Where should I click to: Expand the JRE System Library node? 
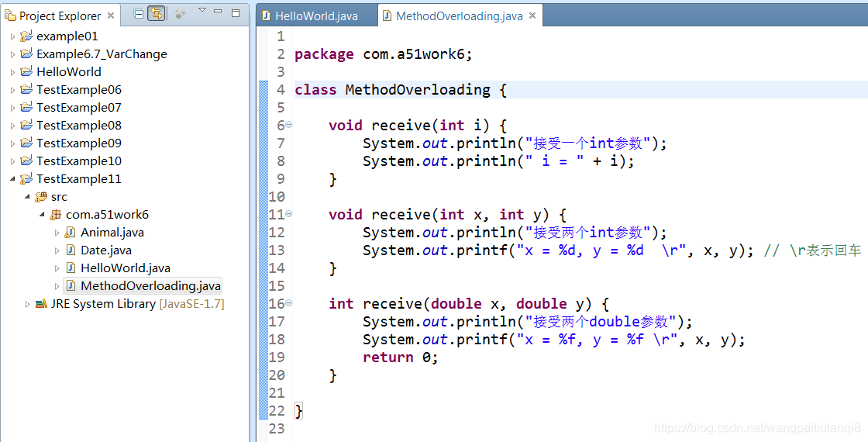[27, 304]
